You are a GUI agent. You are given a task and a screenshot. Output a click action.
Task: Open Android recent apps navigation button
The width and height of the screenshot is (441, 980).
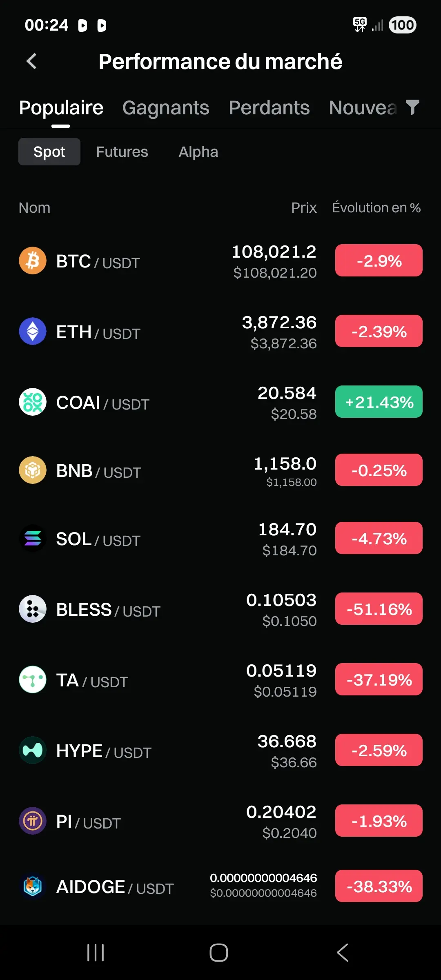96,953
